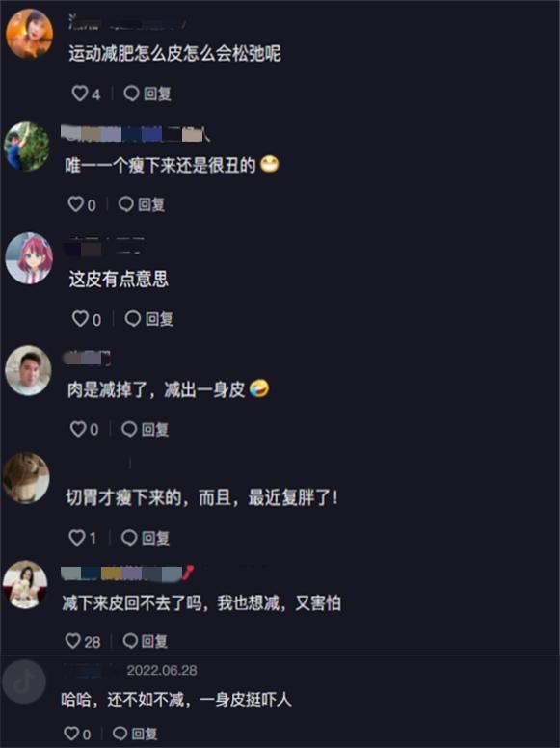This screenshot has height=748, width=560.
Task: View profile of man in white avatar
Action: (x=28, y=370)
